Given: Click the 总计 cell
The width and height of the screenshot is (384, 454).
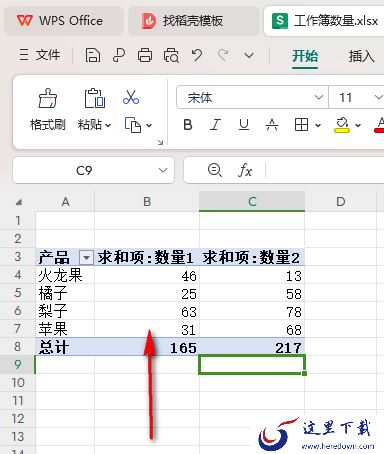Looking at the screenshot, I should 65,347.
